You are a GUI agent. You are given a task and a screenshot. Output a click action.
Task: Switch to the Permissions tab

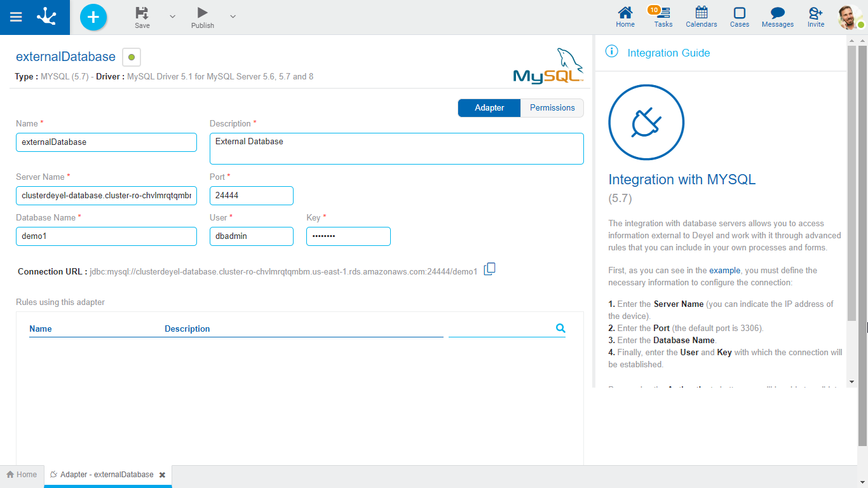click(552, 108)
